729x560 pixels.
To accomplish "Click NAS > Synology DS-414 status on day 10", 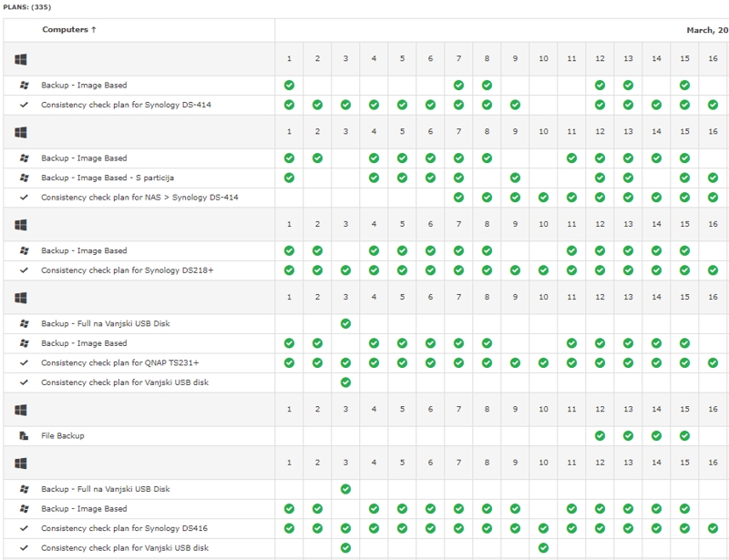I will click(x=543, y=198).
